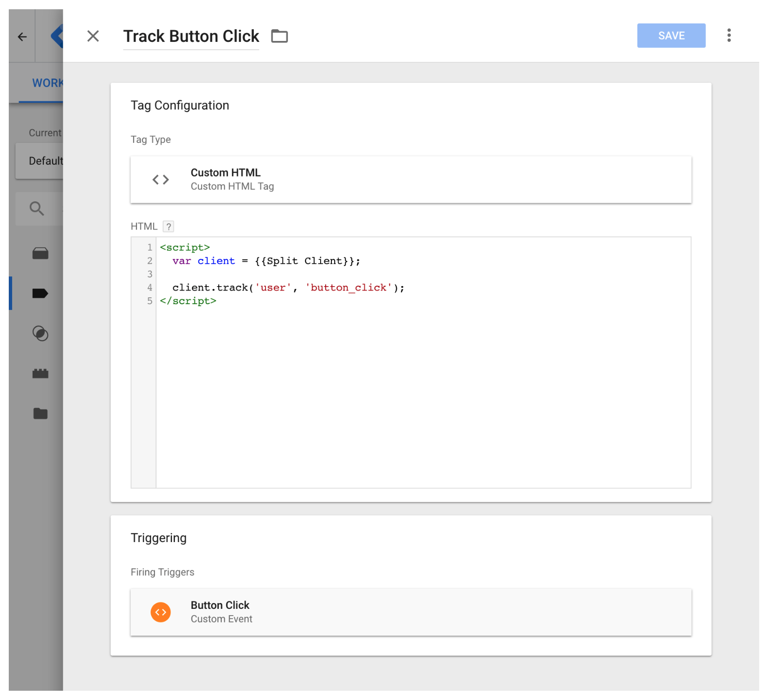The width and height of the screenshot is (766, 700).
Task: Open the Button Click firing trigger
Action: pyautogui.click(x=410, y=612)
